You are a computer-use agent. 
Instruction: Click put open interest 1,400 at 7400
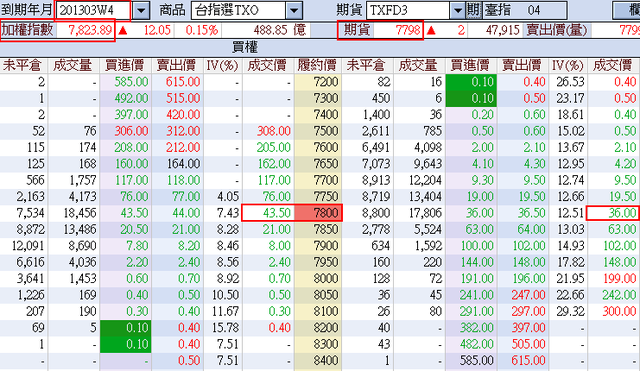pyautogui.click(x=377, y=115)
